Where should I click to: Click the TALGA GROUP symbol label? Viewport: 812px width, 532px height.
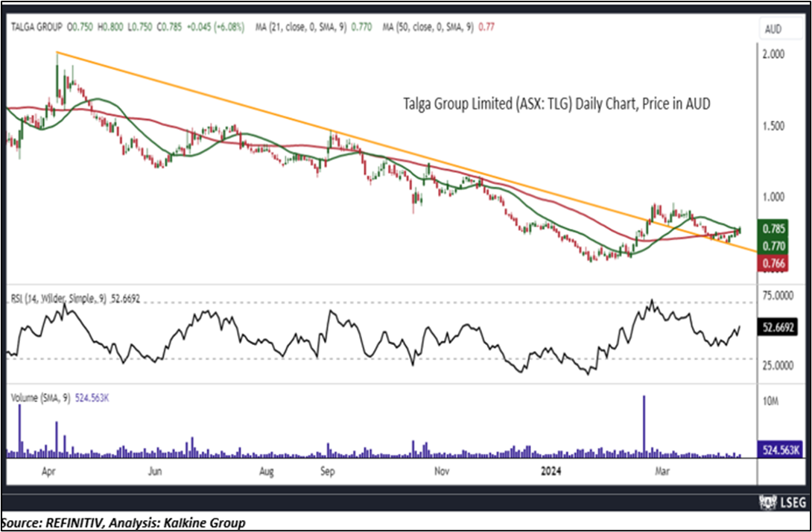[x=35, y=27]
